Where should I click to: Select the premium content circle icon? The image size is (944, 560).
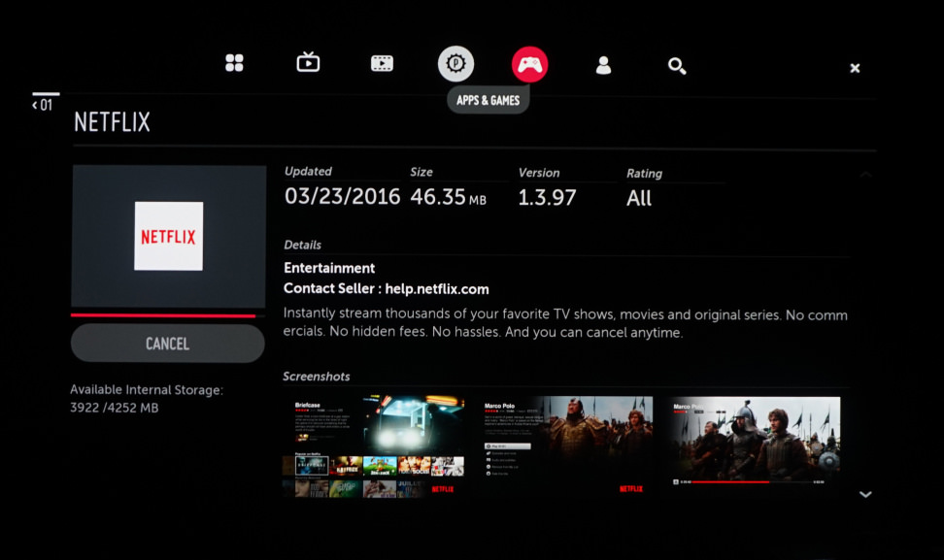(x=455, y=64)
